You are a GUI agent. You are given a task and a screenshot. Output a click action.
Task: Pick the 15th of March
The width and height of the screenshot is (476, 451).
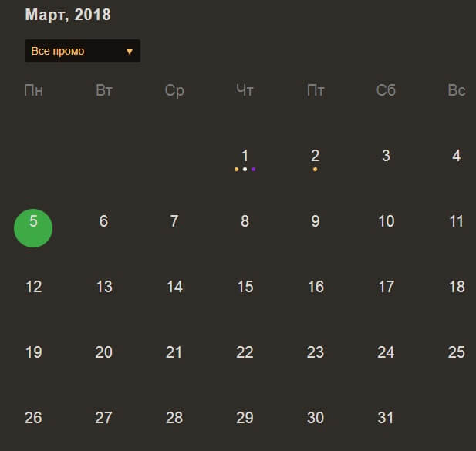pos(245,287)
